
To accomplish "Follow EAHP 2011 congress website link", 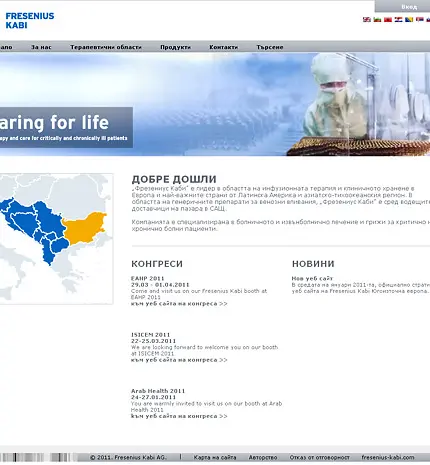I will [179, 304].
